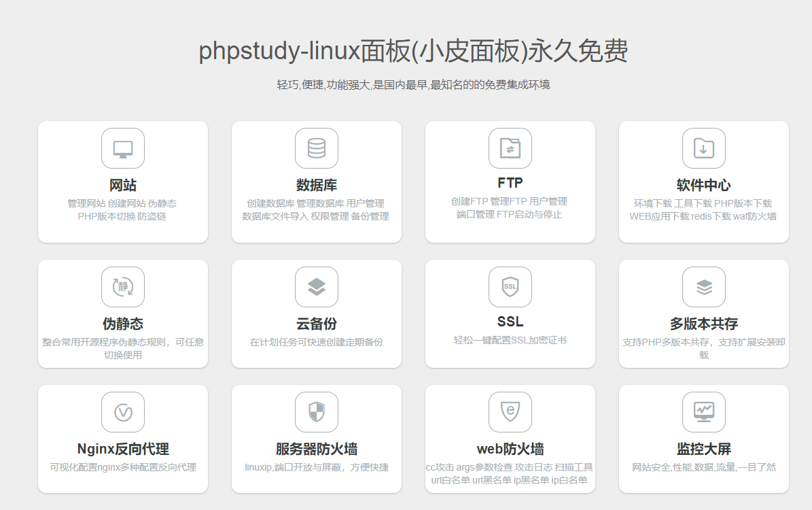Click the 监控大屏 card description text
Image resolution: width=812 pixels, height=510 pixels.
[x=704, y=468]
